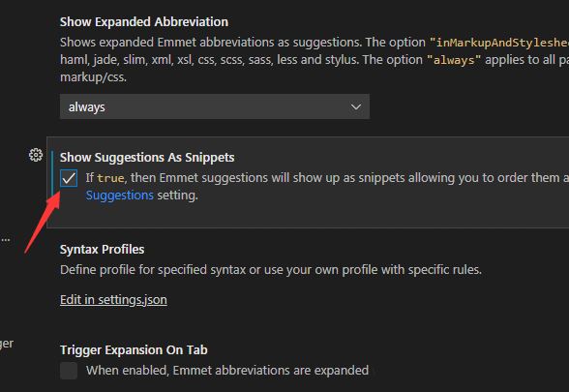Follow the blue Suggestions setting link
569x392 pixels.
click(120, 196)
